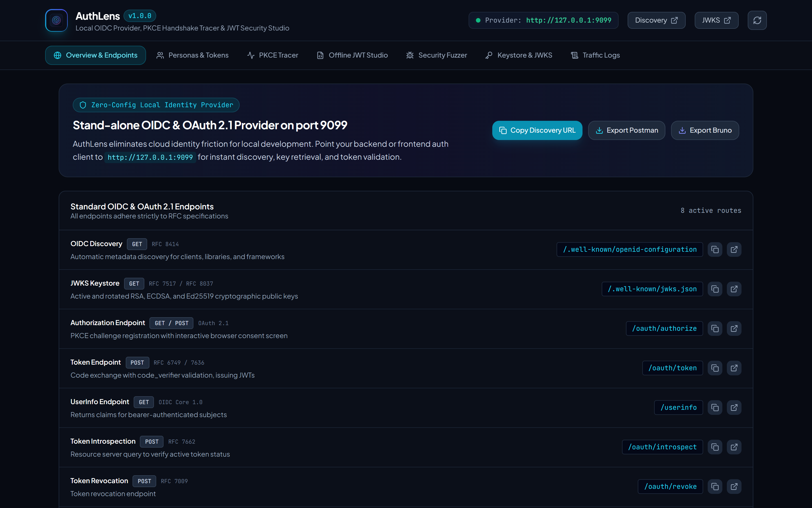Copy the /oauth/token path
Image resolution: width=812 pixels, height=508 pixels.
pos(715,368)
